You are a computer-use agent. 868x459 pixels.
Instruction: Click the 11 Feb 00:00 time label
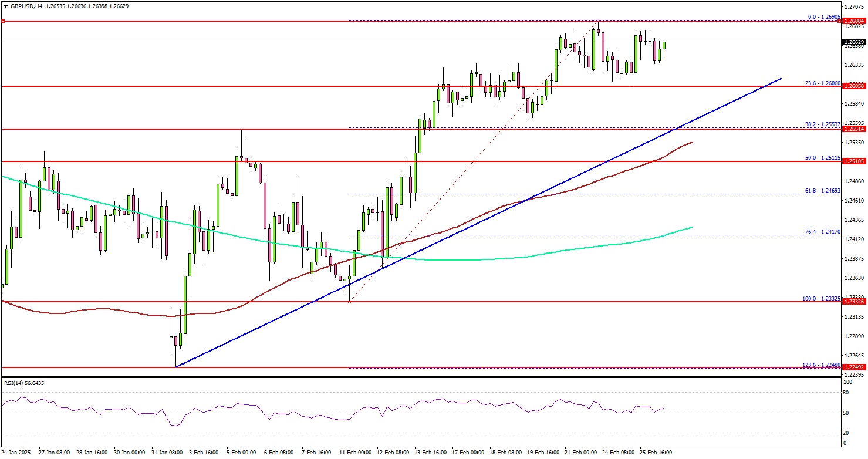pos(356,453)
